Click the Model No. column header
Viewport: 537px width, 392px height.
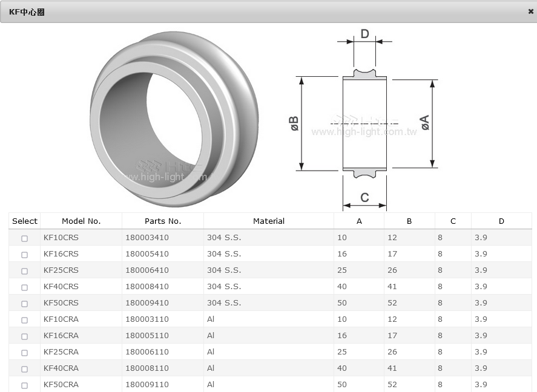pyautogui.click(x=81, y=221)
